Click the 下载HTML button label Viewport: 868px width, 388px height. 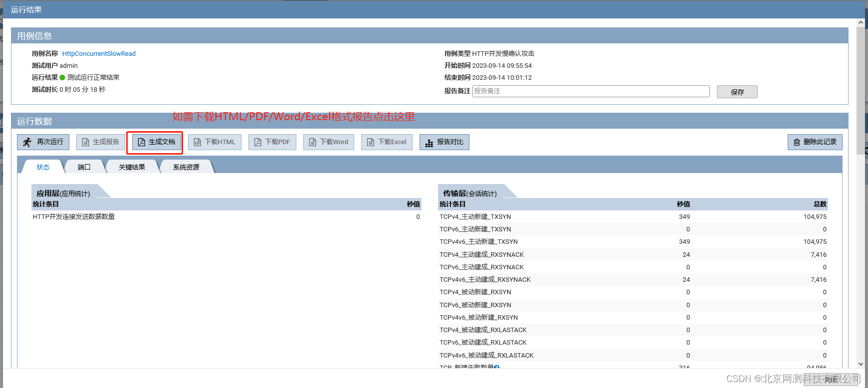pos(220,142)
